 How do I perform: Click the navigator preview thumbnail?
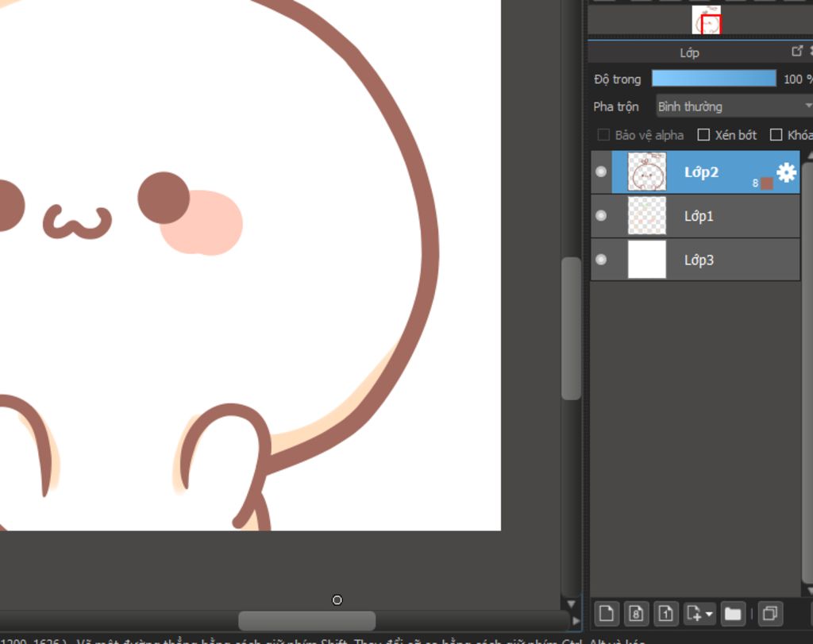pos(706,20)
